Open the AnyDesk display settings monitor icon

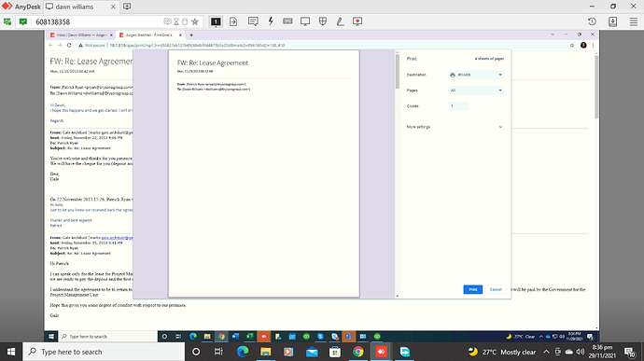[305, 21]
